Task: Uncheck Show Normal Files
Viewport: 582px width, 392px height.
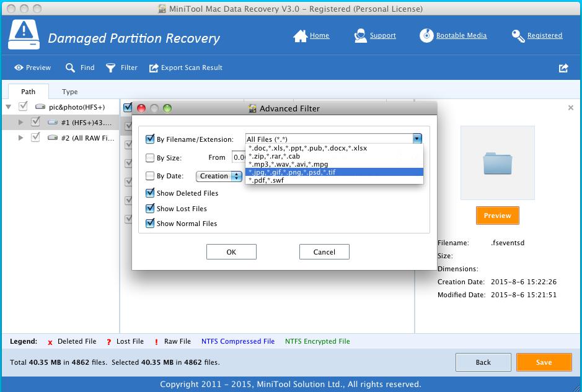Action: [x=150, y=224]
